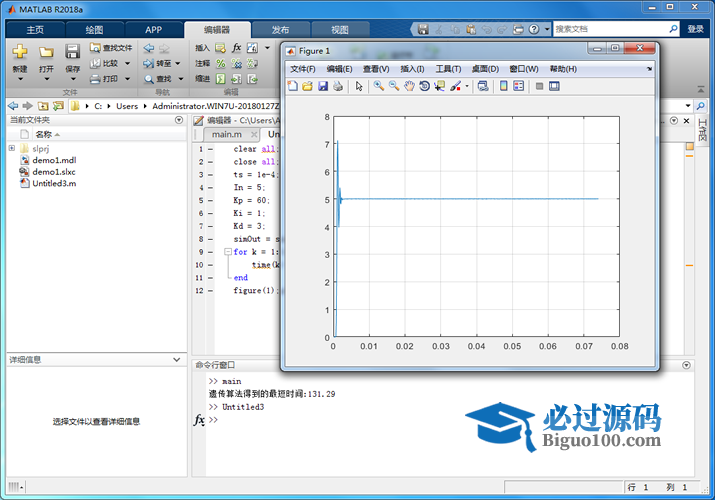The image size is (715, 500).
Task: Select the Zoom Out tool
Action: pyautogui.click(x=394, y=86)
